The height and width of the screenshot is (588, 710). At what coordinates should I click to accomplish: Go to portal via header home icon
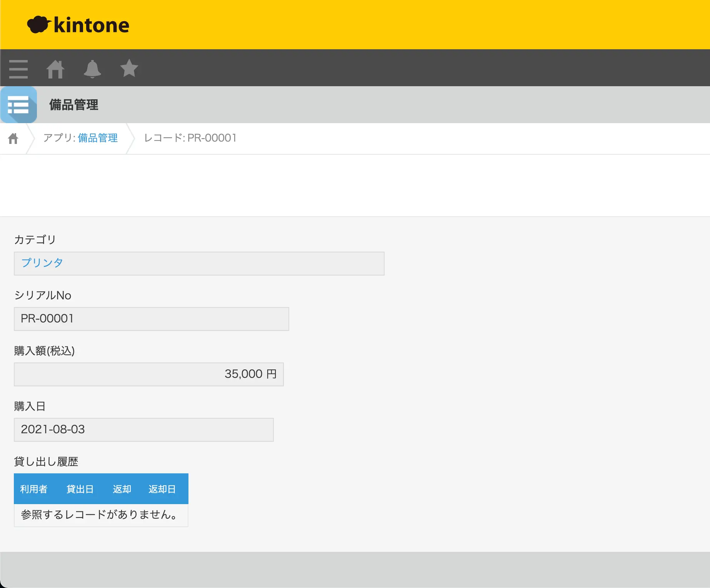pyautogui.click(x=55, y=69)
